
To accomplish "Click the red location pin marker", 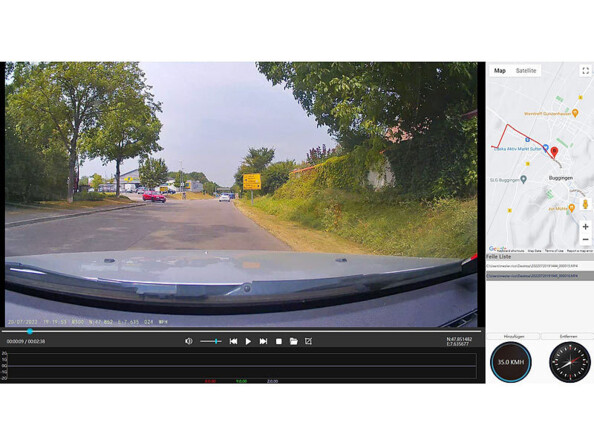I will click(x=554, y=152).
